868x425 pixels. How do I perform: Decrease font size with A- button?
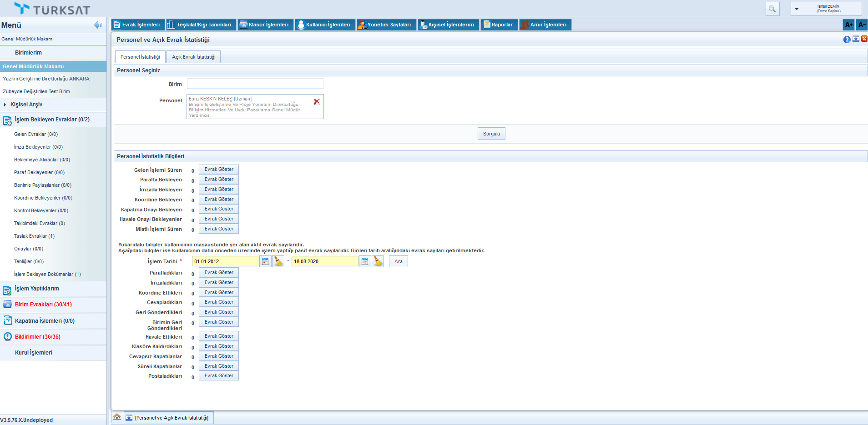click(x=862, y=25)
